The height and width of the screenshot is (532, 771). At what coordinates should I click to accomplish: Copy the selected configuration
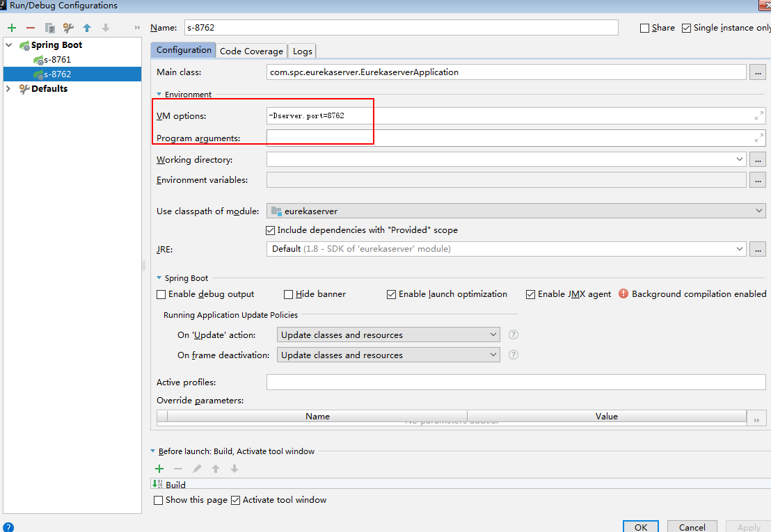pos(49,28)
